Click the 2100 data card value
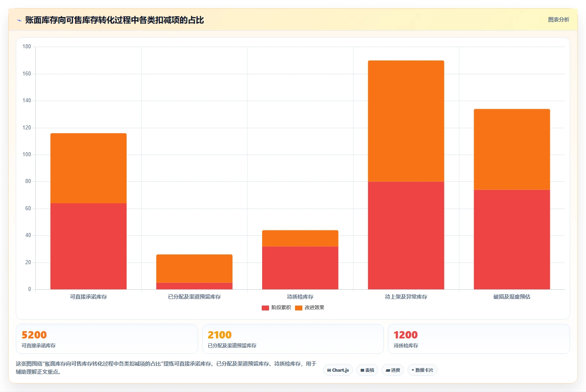Image resolution: width=586 pixels, height=392 pixels. coord(220,335)
